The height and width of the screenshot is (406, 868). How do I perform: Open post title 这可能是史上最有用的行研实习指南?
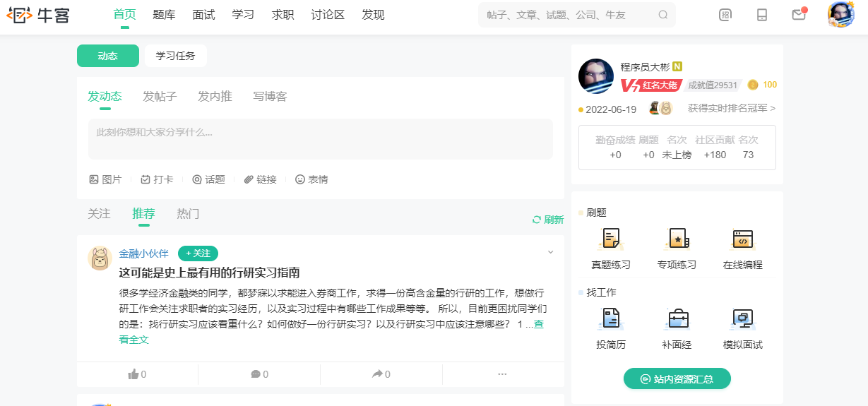(209, 273)
